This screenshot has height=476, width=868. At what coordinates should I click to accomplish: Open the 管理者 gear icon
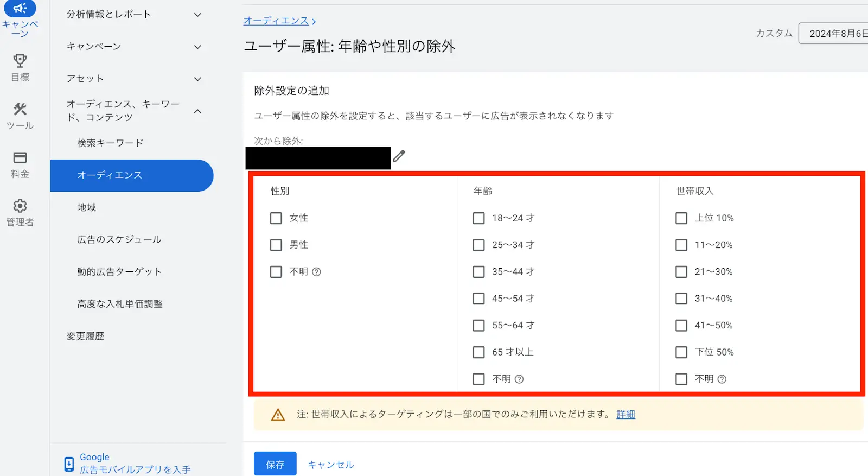(20, 206)
